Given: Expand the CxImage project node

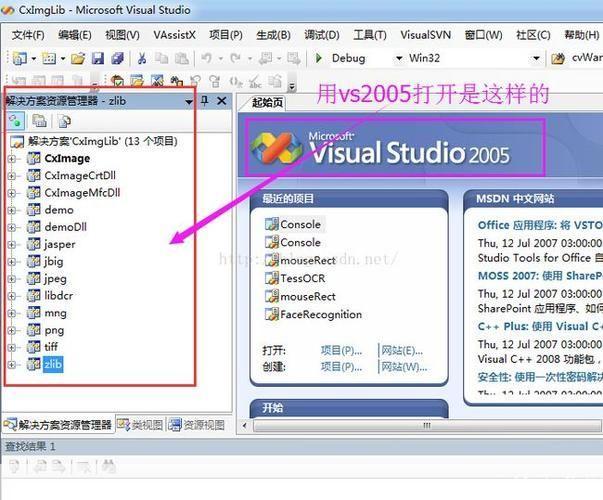Looking at the screenshot, I should pyautogui.click(x=12, y=159).
